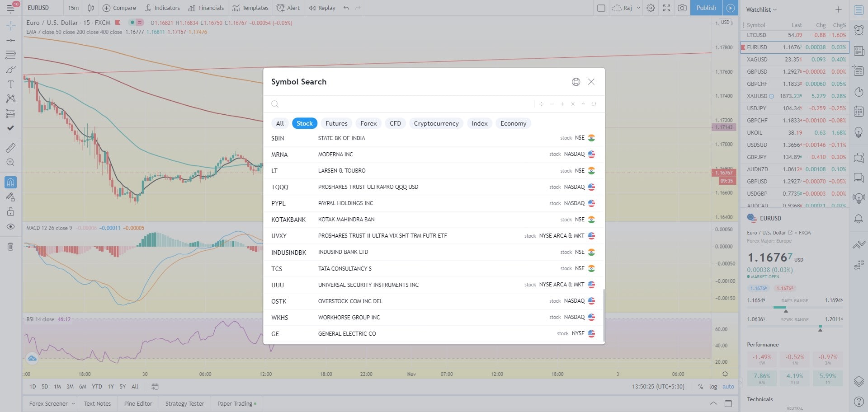Select the All filter tab
868x412 pixels.
click(280, 123)
